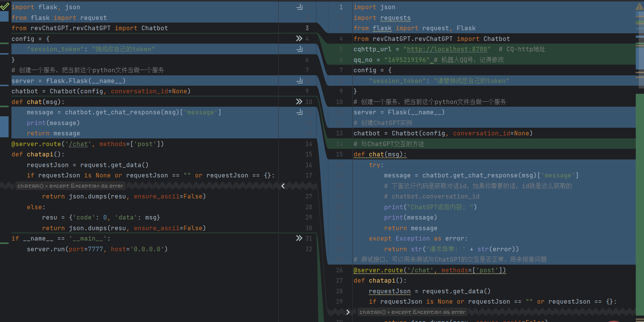The image size is (644, 322).
Task: Click 'def chatapi():' in left pane
Action: 38,154
